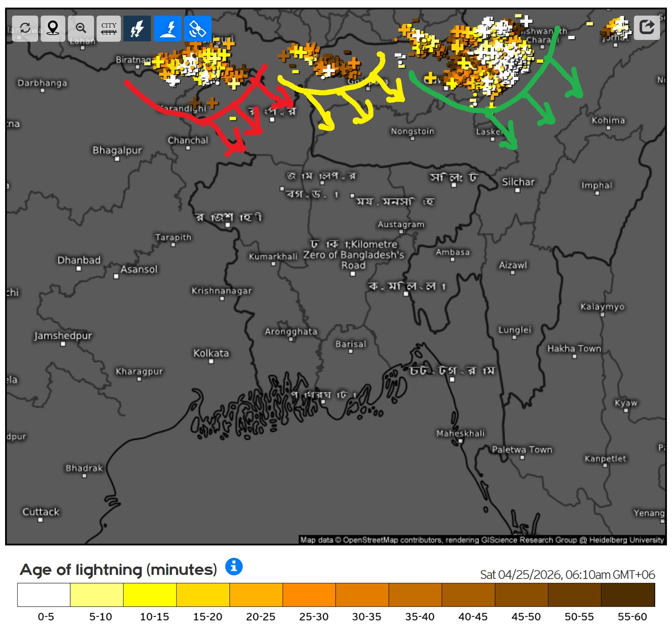Zoom out with the magnifier icon
Screen dimensions: 672x625
pyautogui.click(x=81, y=28)
